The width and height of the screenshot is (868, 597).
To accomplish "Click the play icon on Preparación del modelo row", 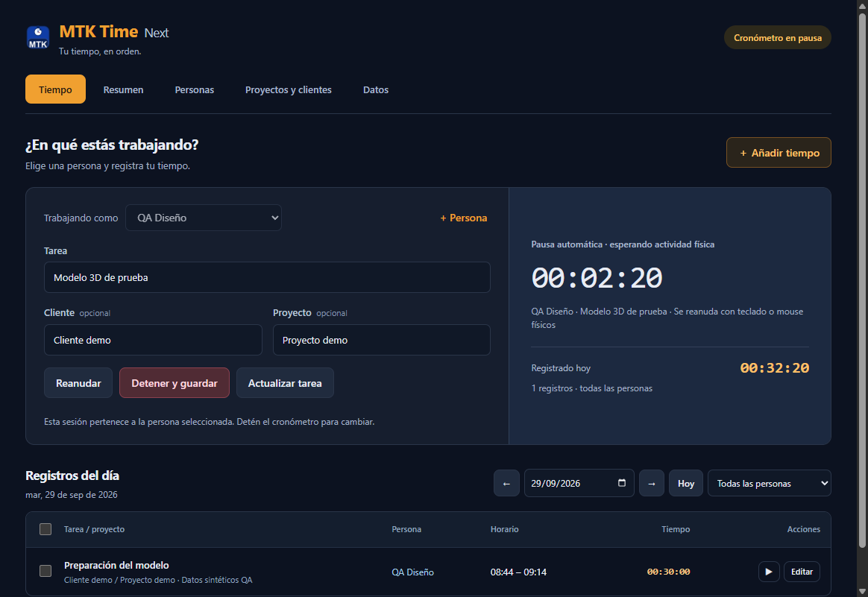I will point(769,572).
